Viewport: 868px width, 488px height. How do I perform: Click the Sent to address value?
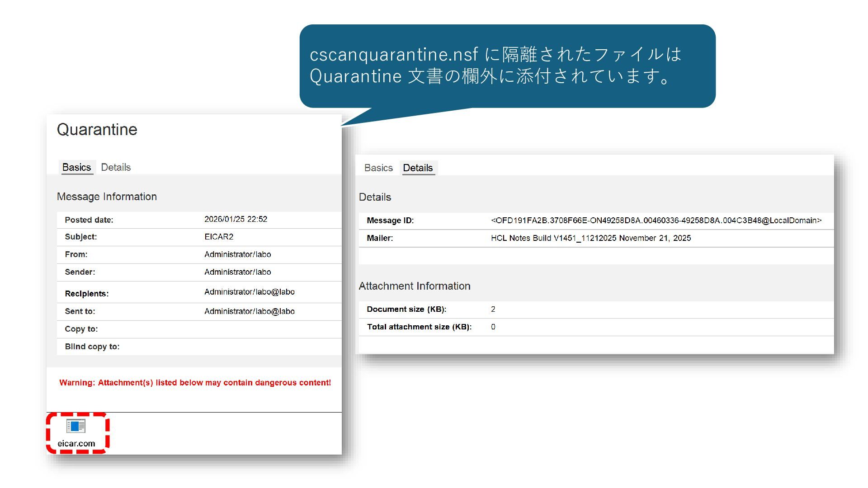249,311
